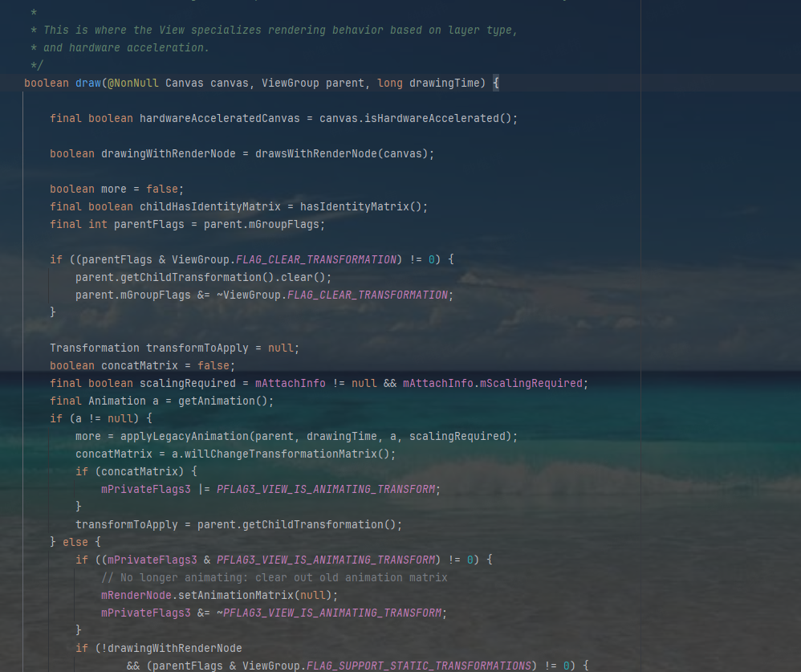Click the Animation type name
Viewport: 801px width, 672px height.
click(x=117, y=401)
